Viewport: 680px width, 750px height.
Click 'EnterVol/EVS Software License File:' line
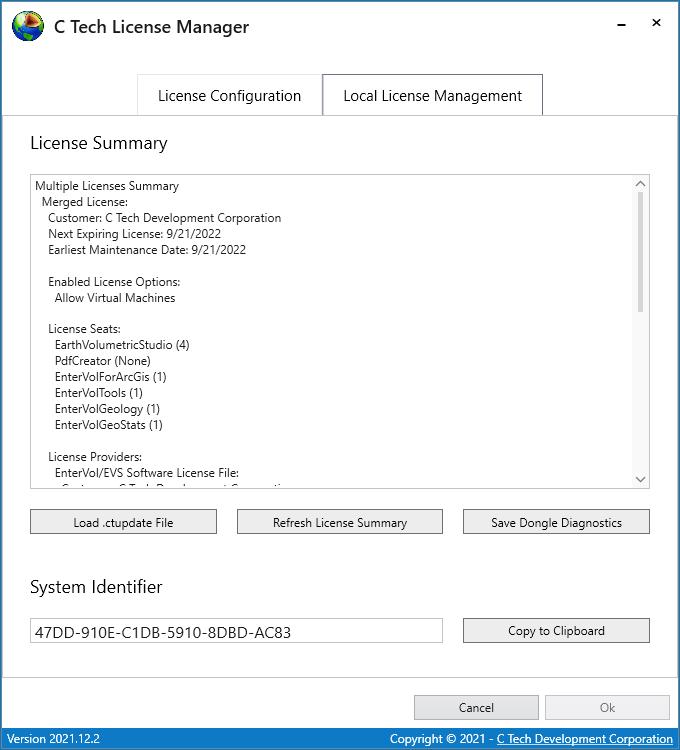click(x=147, y=473)
